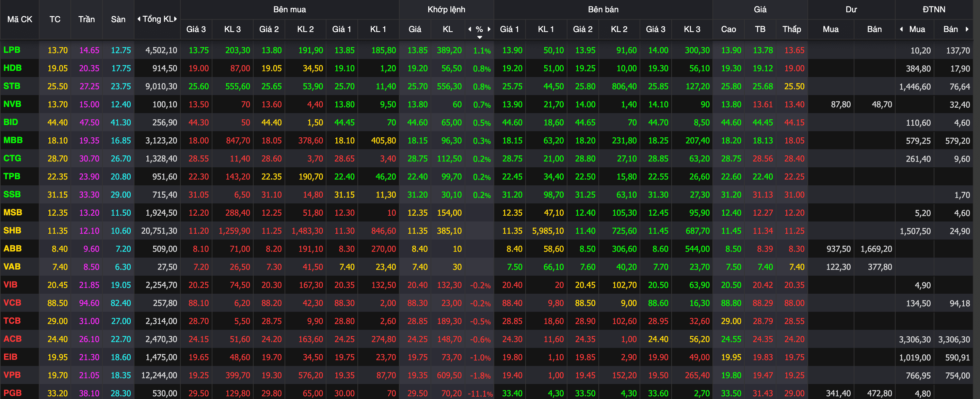Open ABB stock symbol
Viewport: 980px width, 399px height.
[13, 249]
